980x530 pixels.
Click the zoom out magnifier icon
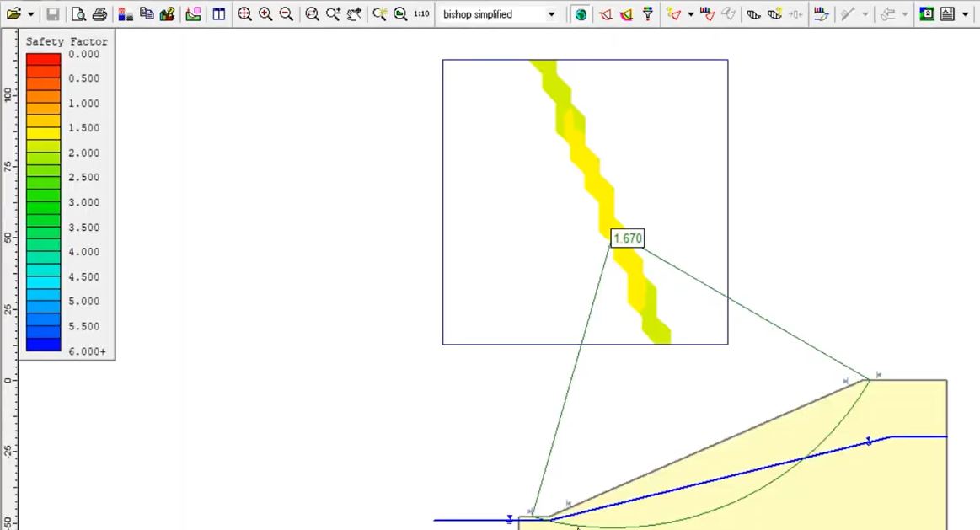click(287, 14)
